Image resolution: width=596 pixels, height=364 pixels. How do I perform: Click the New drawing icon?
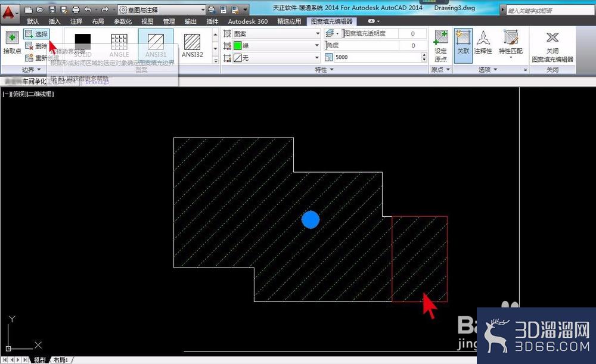[x=28, y=10]
